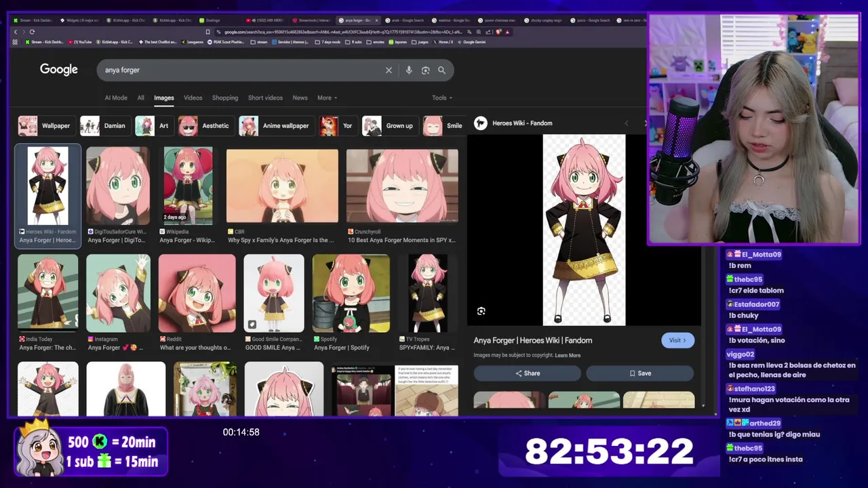Open the CBR Why Spy x Family thumbnail

282,186
